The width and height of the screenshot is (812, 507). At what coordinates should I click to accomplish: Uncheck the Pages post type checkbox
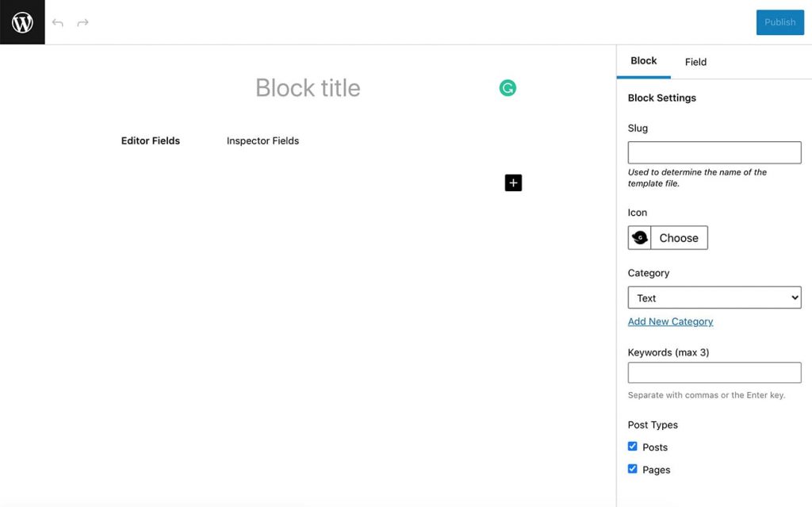pyautogui.click(x=632, y=469)
